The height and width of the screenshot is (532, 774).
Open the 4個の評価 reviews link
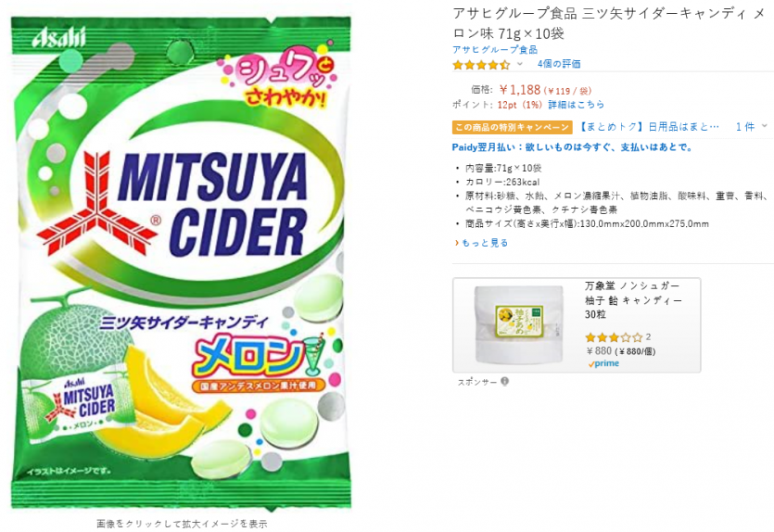[x=558, y=64]
